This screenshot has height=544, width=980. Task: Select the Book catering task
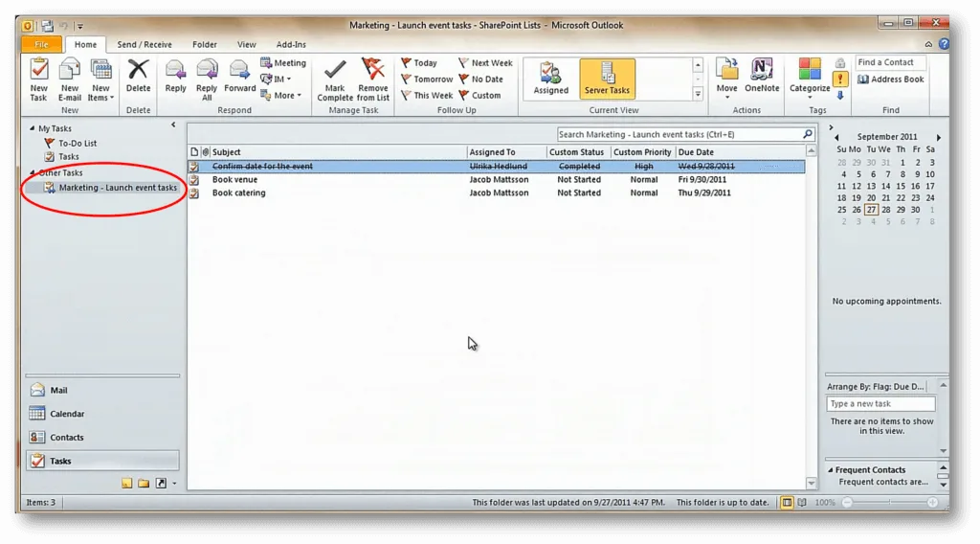(497, 193)
